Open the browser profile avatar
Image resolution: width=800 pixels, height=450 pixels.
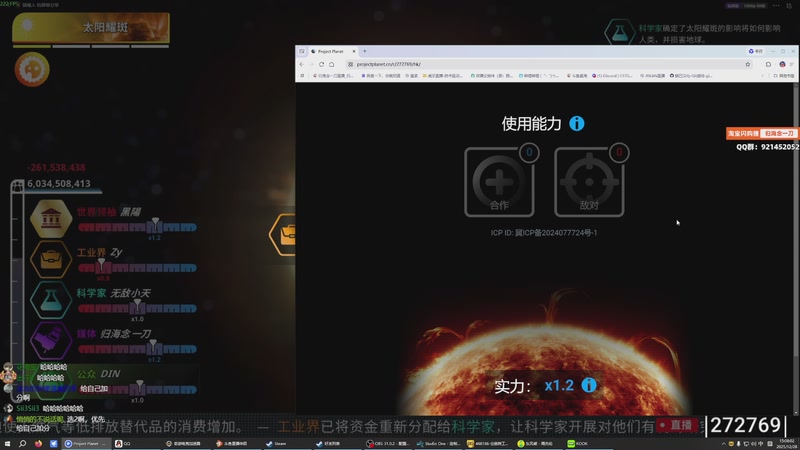(x=782, y=64)
